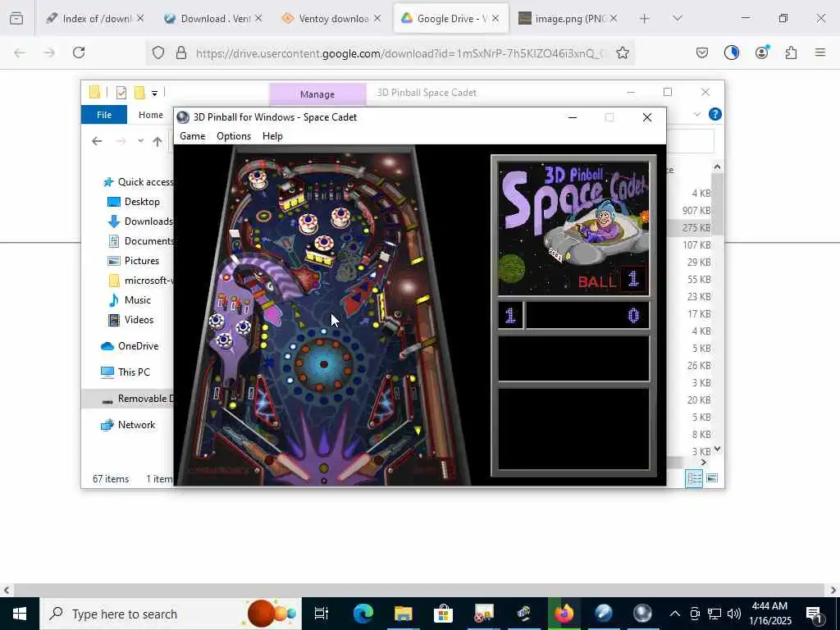Click the folder icon at Explorer title bar start
Image resolution: width=840 pixels, height=630 pixels.
click(95, 92)
